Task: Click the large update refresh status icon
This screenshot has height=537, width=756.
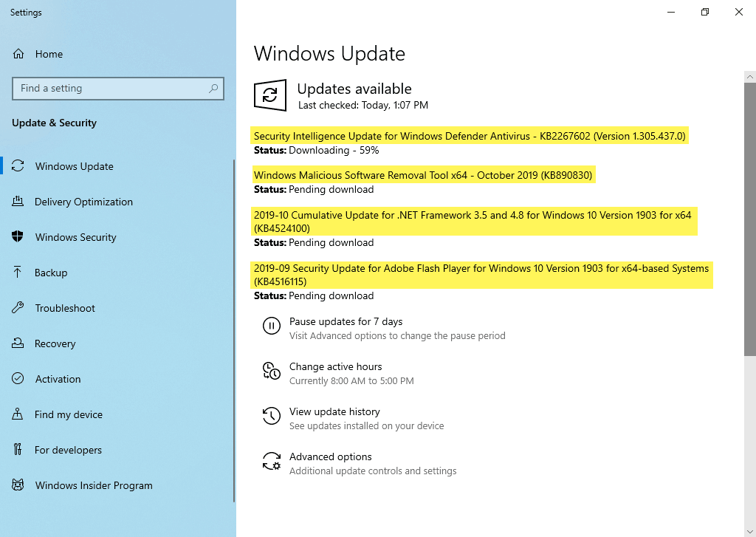Action: pyautogui.click(x=270, y=95)
